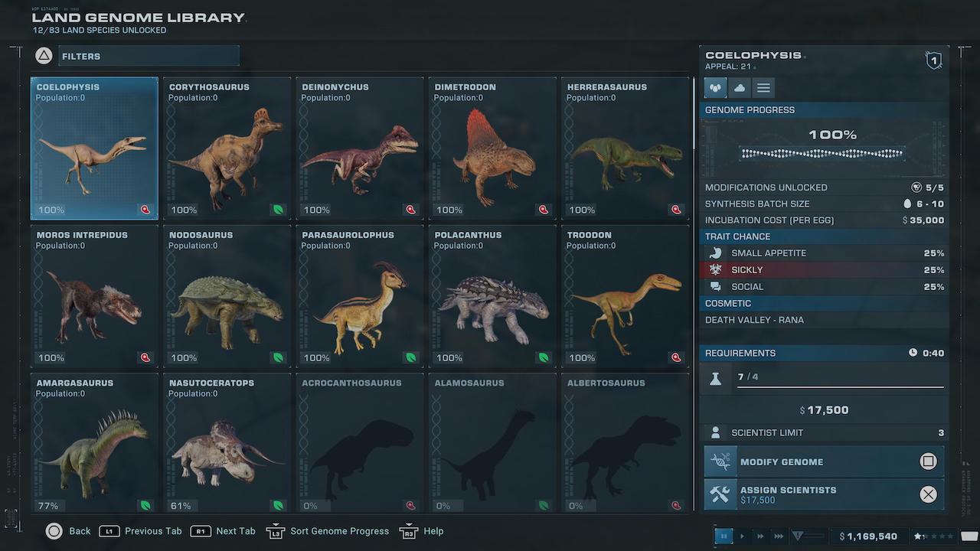This screenshot has width=980, height=551.
Task: Open Help from the bottom bar
Action: click(422, 531)
